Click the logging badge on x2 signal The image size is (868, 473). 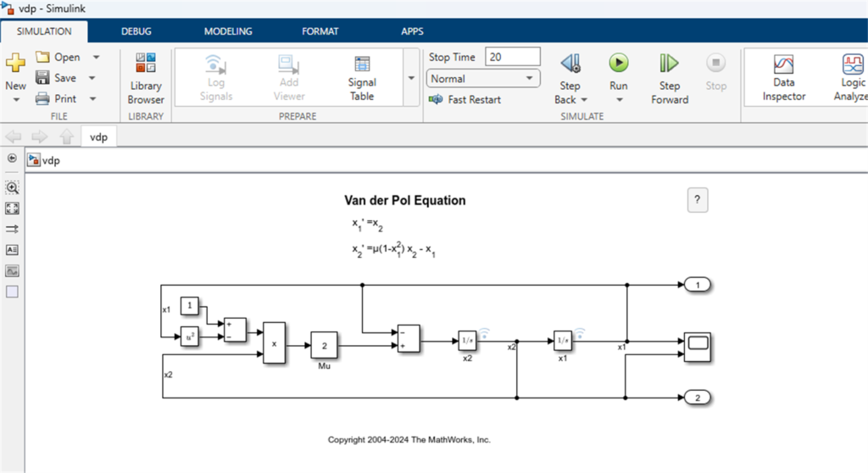484,333
